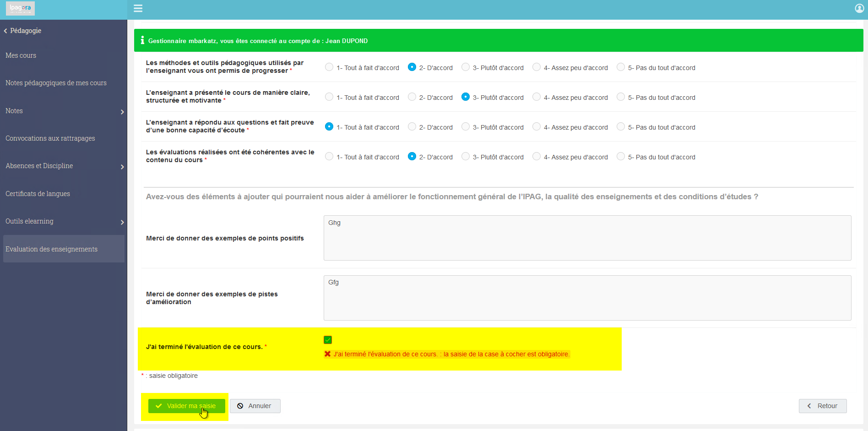The width and height of the screenshot is (868, 431).
Task: Click the Annuler button
Action: (x=255, y=406)
